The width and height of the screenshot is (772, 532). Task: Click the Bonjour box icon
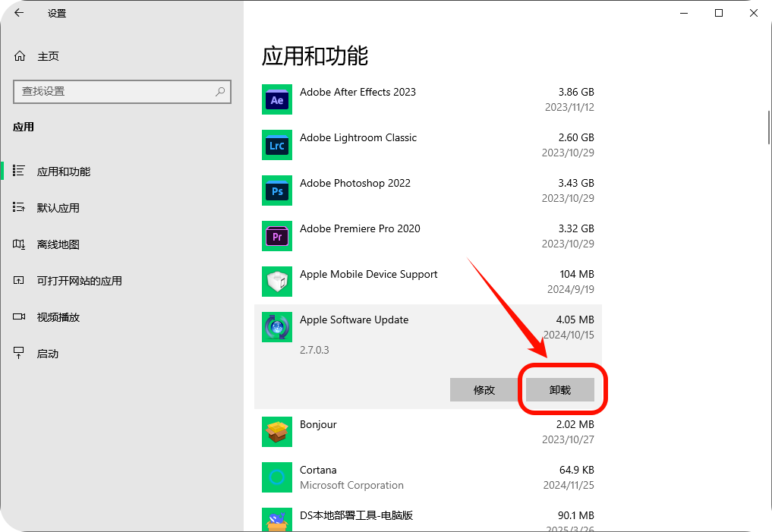(x=277, y=432)
